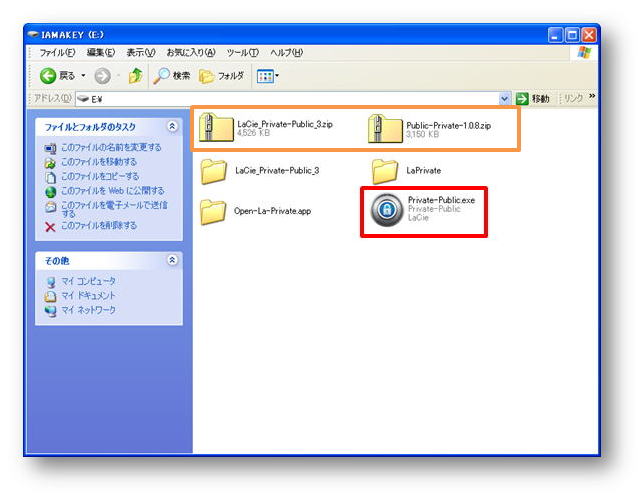Click send this file by e-mail link
Image resolution: width=644 pixels, height=500 pixels.
[114, 209]
